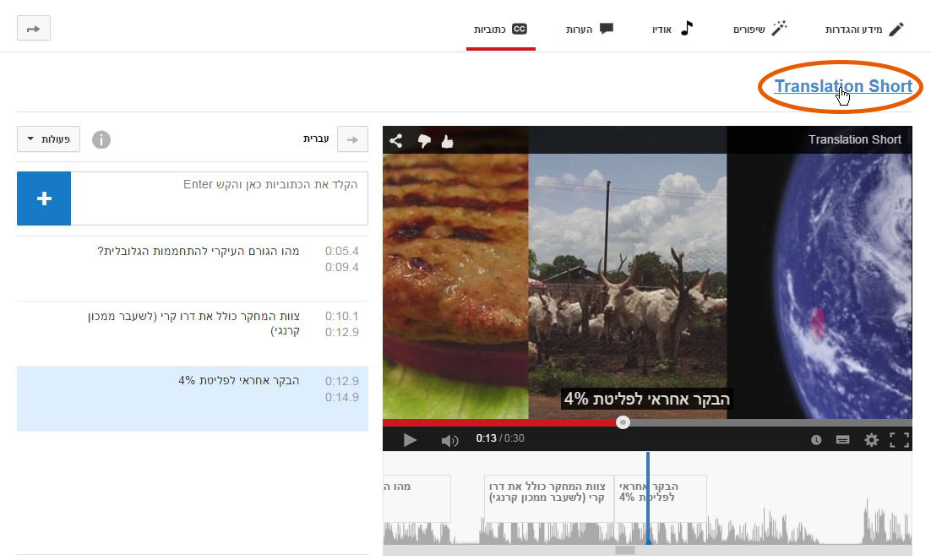The height and width of the screenshot is (560, 931).
Task: Open the כתוביות (subtitles) CC tab
Action: [500, 29]
